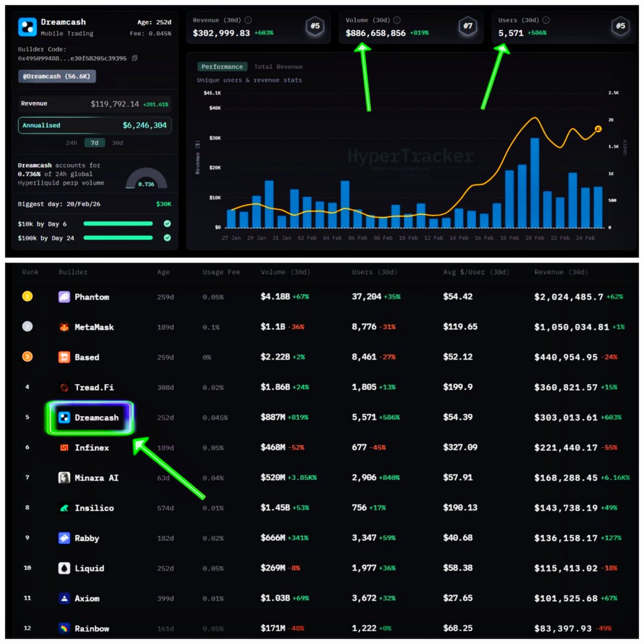Click the $83,397.93 Rainbow revenue cell
The height and width of the screenshot is (644, 644).
563,628
